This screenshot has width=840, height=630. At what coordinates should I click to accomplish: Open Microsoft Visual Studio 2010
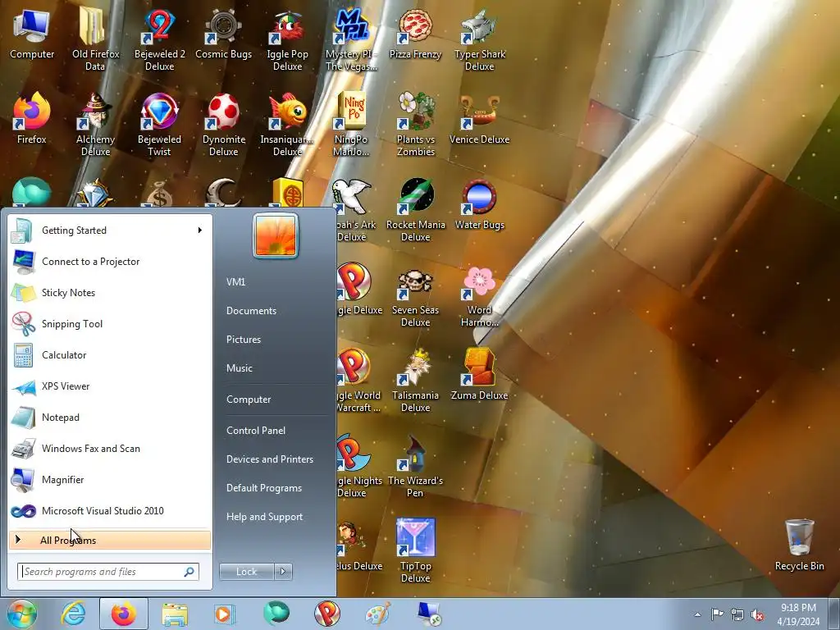click(x=110, y=510)
